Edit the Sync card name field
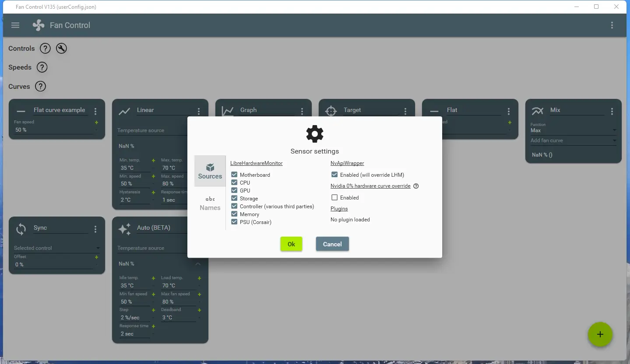Screen dimensions: 630x364 point(60,228)
